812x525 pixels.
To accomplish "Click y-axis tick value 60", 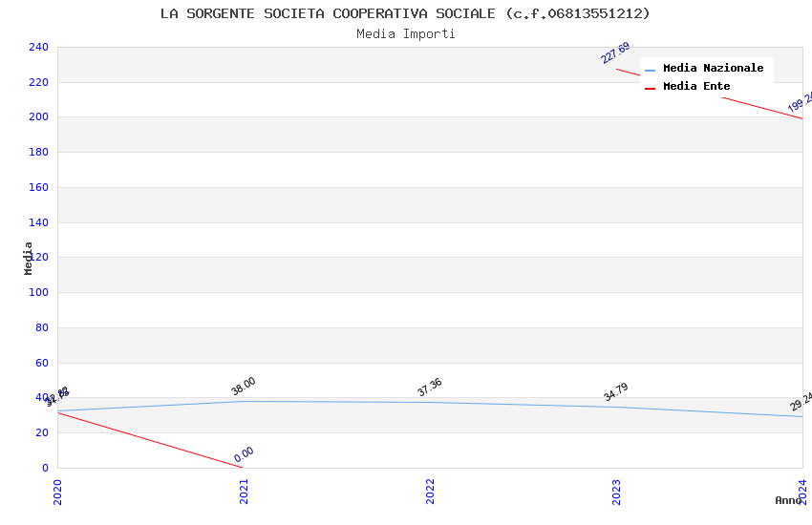I will pyautogui.click(x=42, y=363).
